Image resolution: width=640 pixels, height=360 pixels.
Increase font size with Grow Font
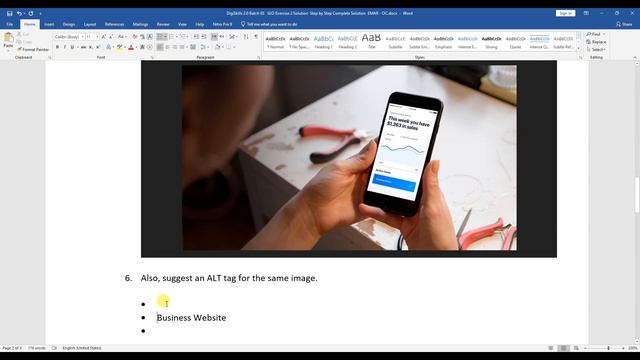pos(104,37)
